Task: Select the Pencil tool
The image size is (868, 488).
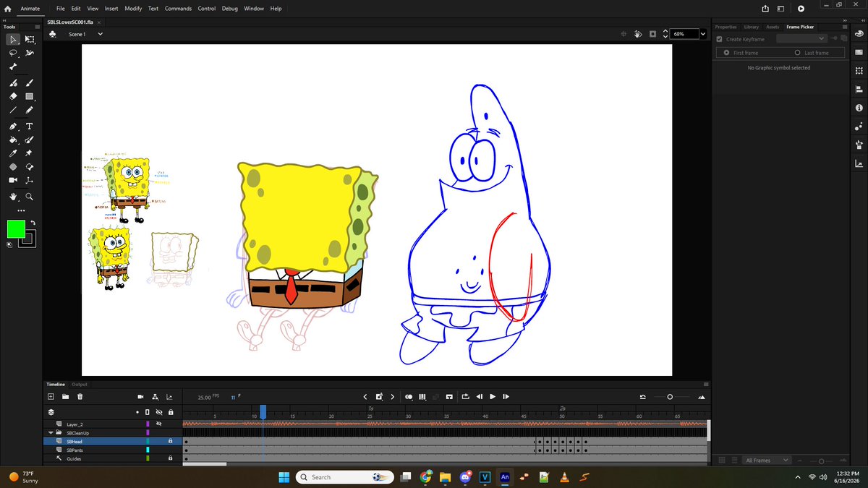Action: tap(30, 111)
